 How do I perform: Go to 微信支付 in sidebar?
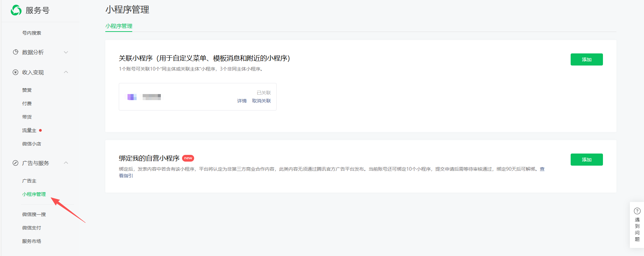tap(32, 228)
